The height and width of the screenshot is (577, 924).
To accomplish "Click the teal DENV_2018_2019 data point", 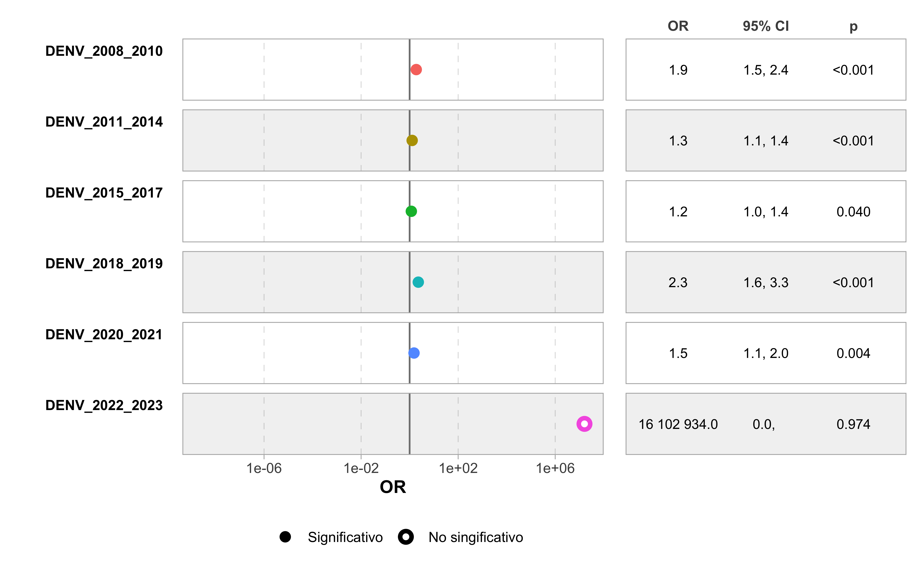I will pyautogui.click(x=418, y=282).
